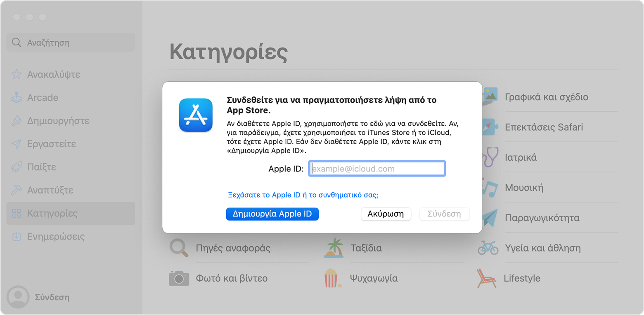This screenshot has width=644, height=315.
Task: Click the App Store icon in the dialog
Action: pyautogui.click(x=196, y=115)
